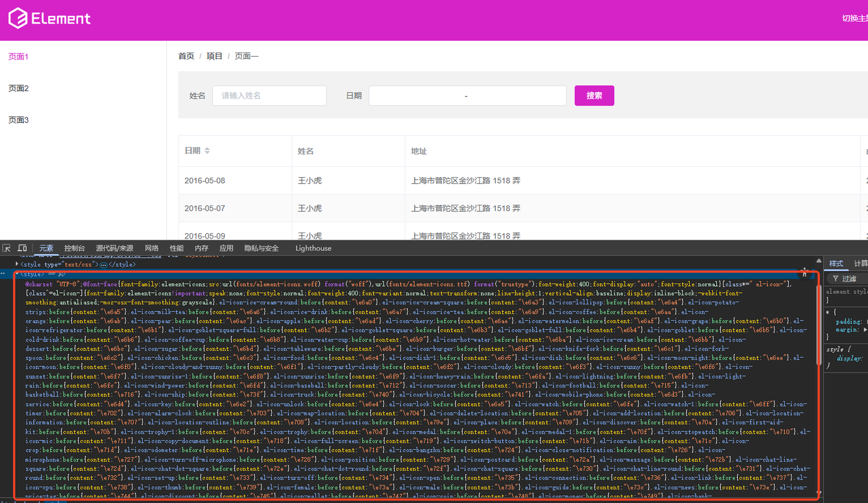The image size is (868, 503).
Task: Click the 姓名 name input field
Action: tap(269, 95)
